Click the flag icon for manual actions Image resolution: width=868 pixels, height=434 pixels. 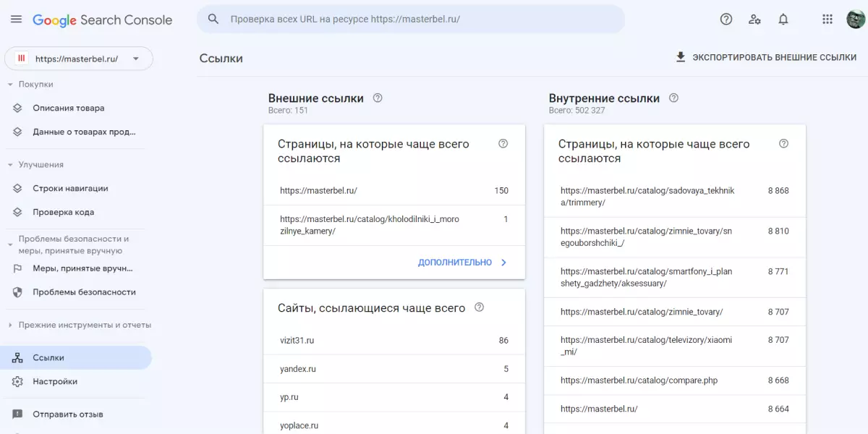coord(18,268)
